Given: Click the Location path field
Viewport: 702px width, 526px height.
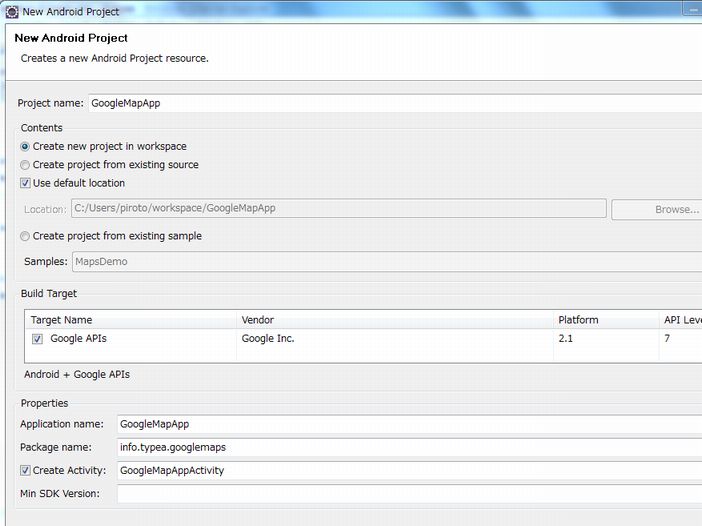Looking at the screenshot, I should [337, 208].
